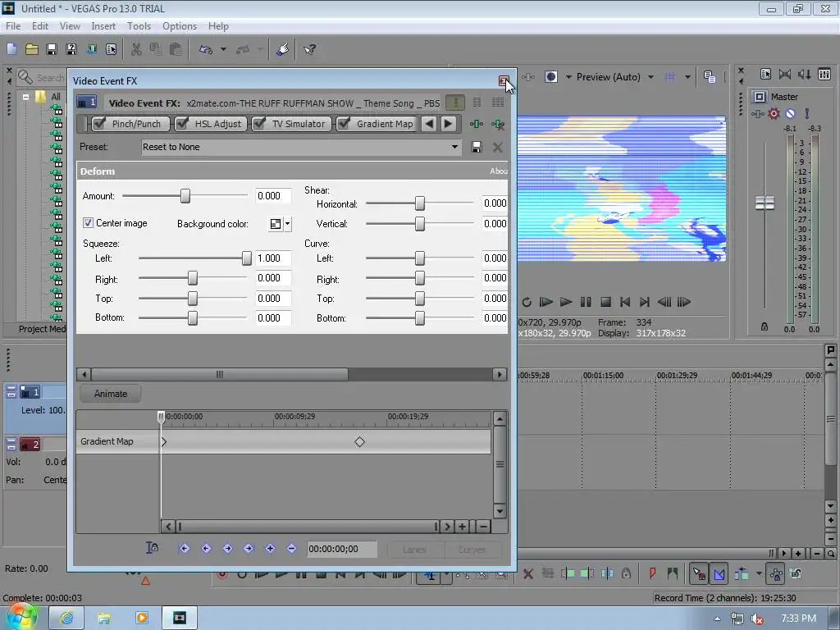Toggle split screen view in preview
This screenshot has width=840, height=630.
pyautogui.click(x=550, y=77)
